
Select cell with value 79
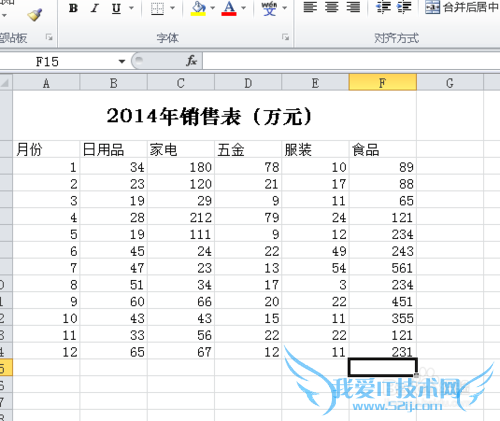tap(248, 217)
